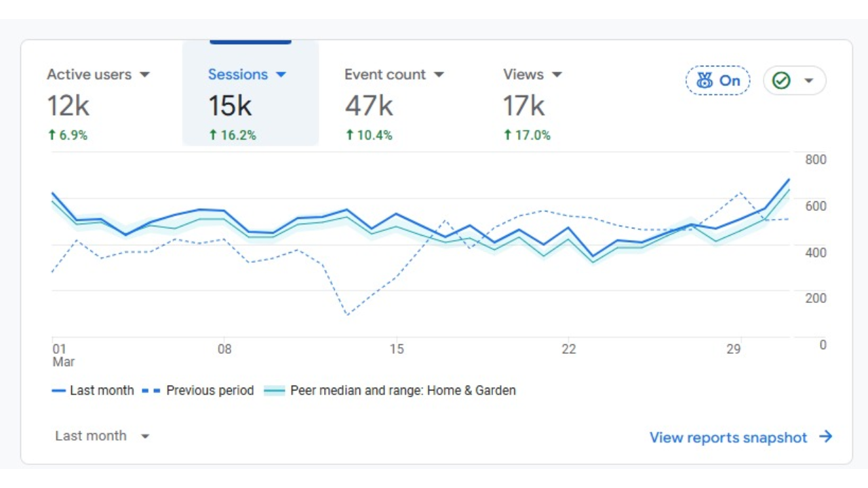
Task: Expand the arrow beside the green checkmark
Action: tap(808, 81)
